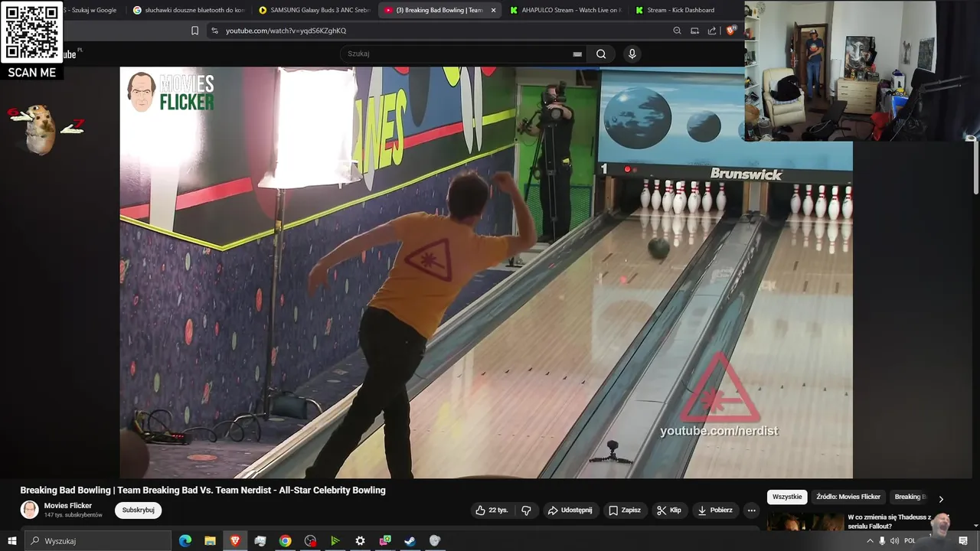Switch to the SAMSUNG Galaxy Buds 3 tab
Viewport: 980px width, 551px height.
pos(314,10)
